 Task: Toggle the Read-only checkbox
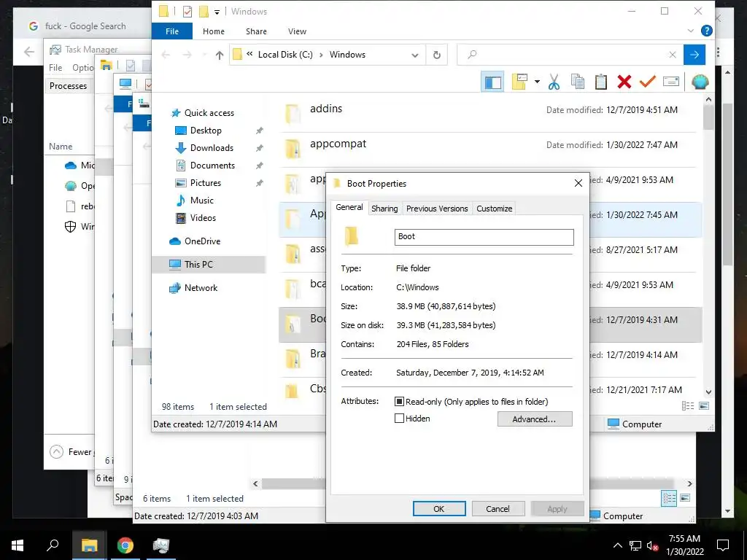coord(399,402)
